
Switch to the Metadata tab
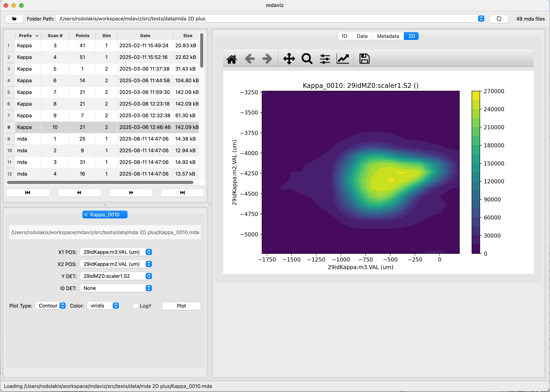(388, 36)
